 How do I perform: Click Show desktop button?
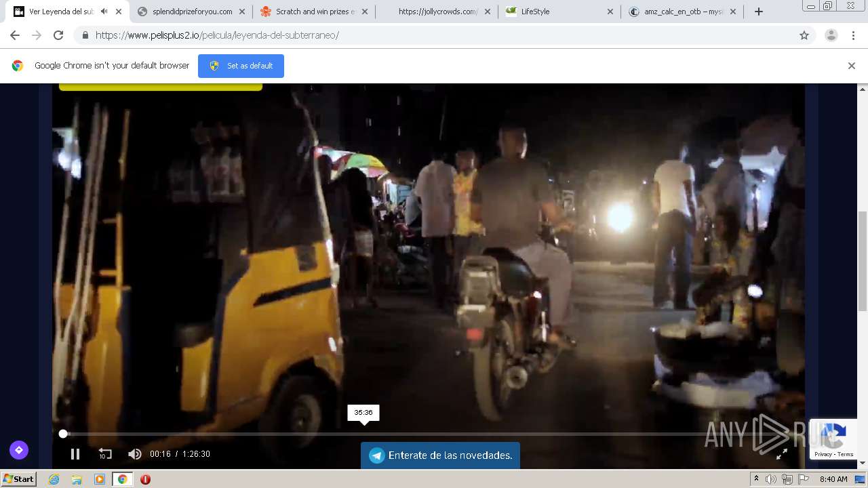point(861,479)
